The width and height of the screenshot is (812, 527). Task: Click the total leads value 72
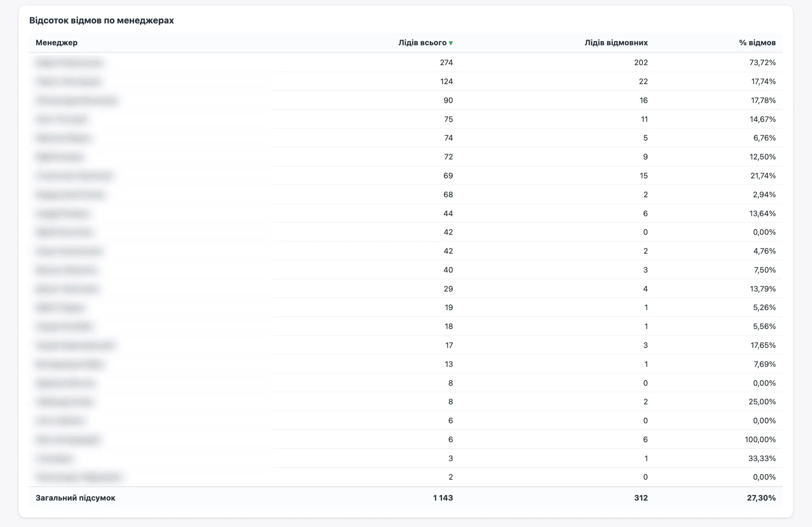[449, 157]
